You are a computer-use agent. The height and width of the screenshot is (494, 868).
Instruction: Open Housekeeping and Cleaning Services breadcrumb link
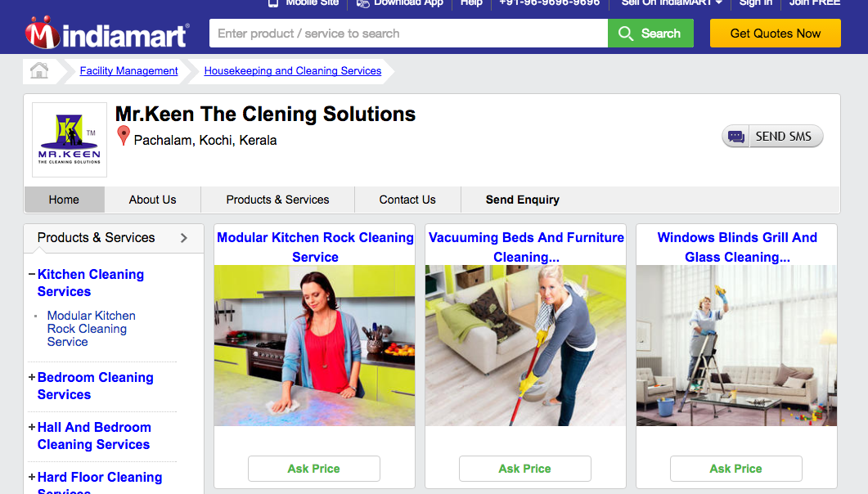click(x=293, y=71)
